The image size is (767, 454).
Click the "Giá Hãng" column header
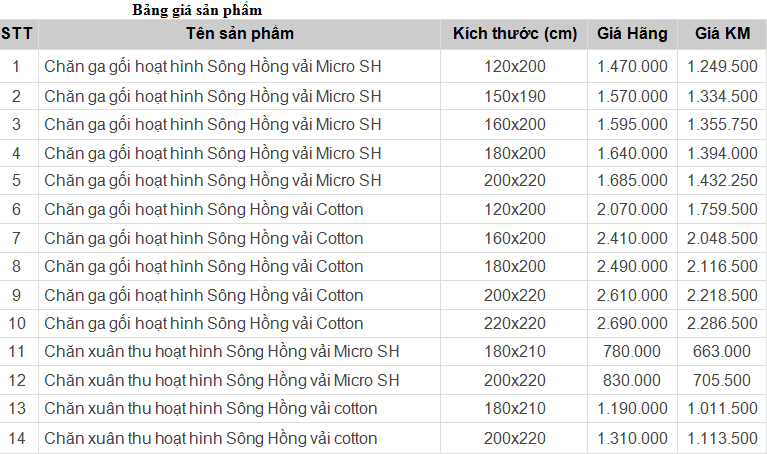[x=632, y=34]
